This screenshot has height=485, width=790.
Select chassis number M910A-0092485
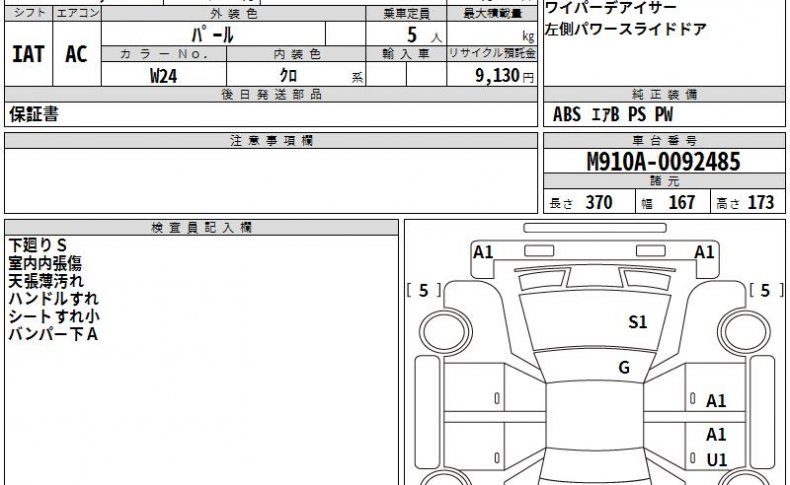(x=664, y=162)
